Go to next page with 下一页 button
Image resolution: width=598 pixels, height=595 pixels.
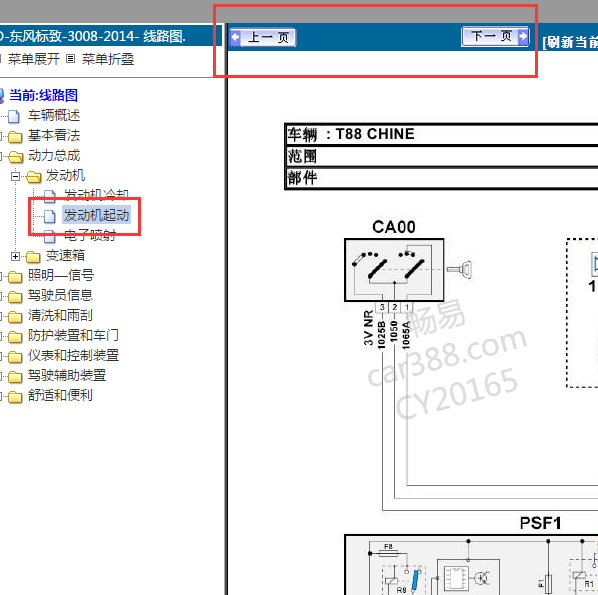[495, 36]
